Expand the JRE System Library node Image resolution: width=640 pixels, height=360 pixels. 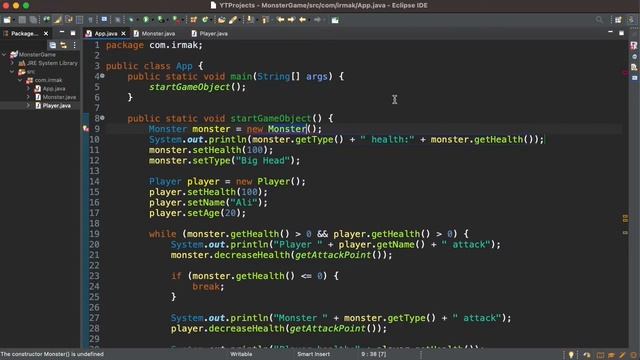12,63
